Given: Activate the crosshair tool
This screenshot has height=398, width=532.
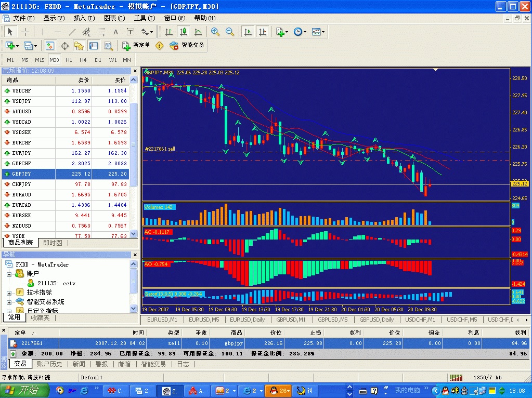Looking at the screenshot, I should pyautogui.click(x=25, y=32).
